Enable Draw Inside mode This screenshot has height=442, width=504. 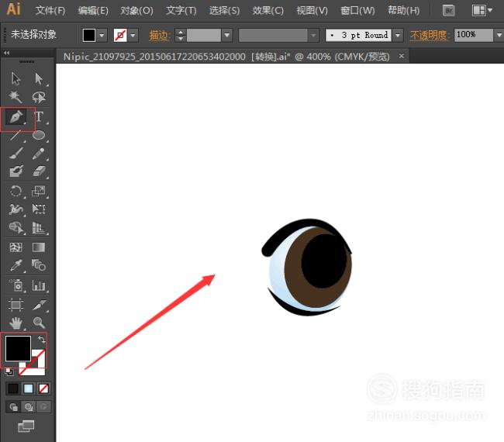point(43,407)
